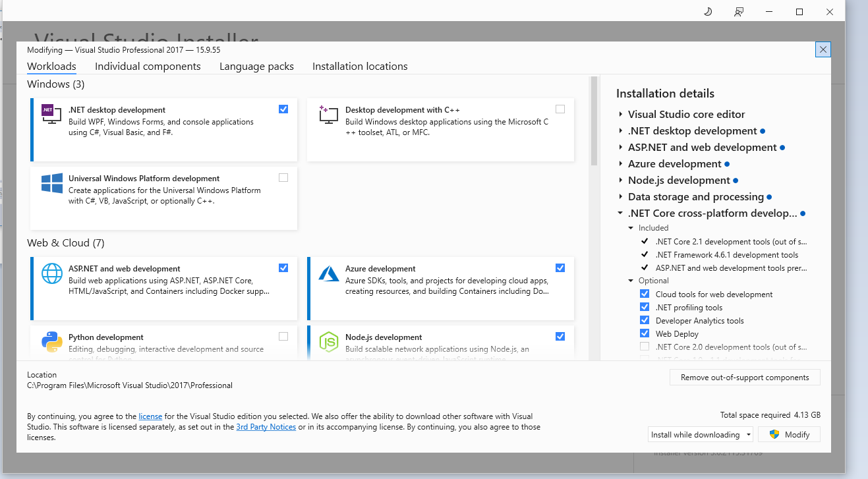Collapse the Optional components group
Screen dimensions: 868x479
click(631, 281)
